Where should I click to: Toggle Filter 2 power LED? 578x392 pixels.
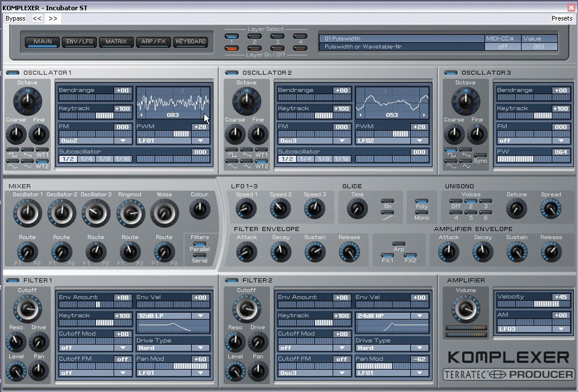coord(232,280)
